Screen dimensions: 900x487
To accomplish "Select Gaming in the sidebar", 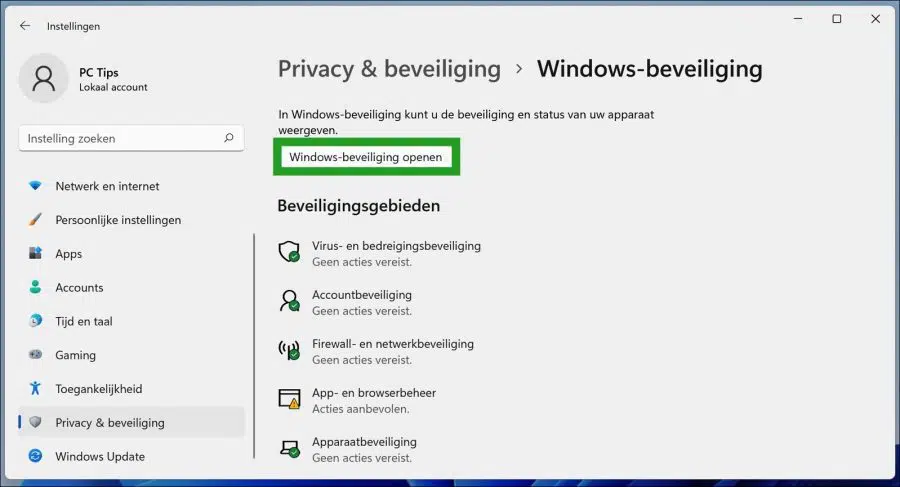I will click(131, 355).
